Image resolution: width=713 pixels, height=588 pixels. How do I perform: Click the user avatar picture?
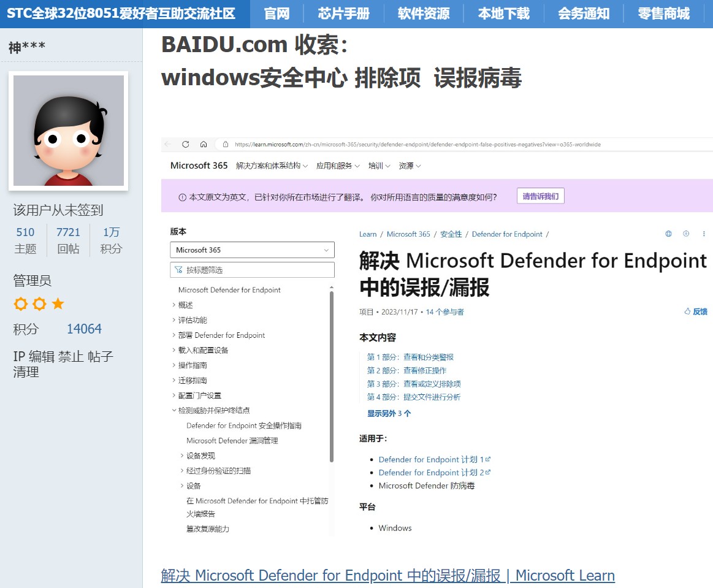click(69, 131)
